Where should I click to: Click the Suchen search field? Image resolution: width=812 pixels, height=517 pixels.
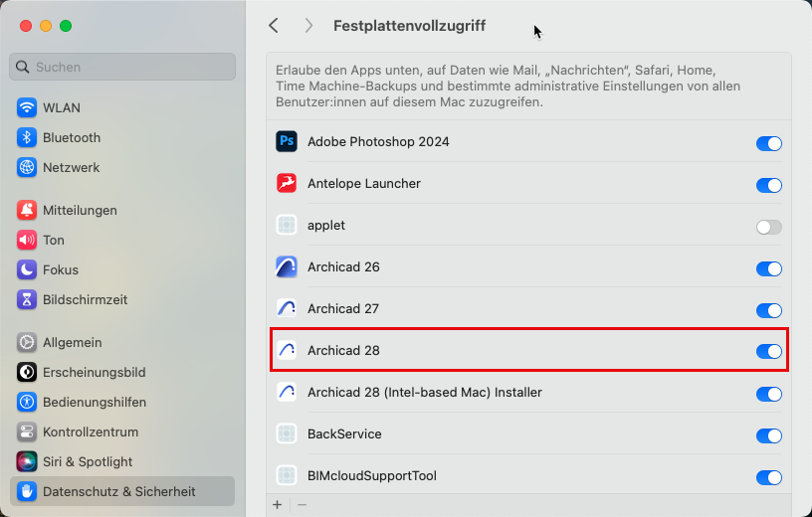click(x=122, y=67)
